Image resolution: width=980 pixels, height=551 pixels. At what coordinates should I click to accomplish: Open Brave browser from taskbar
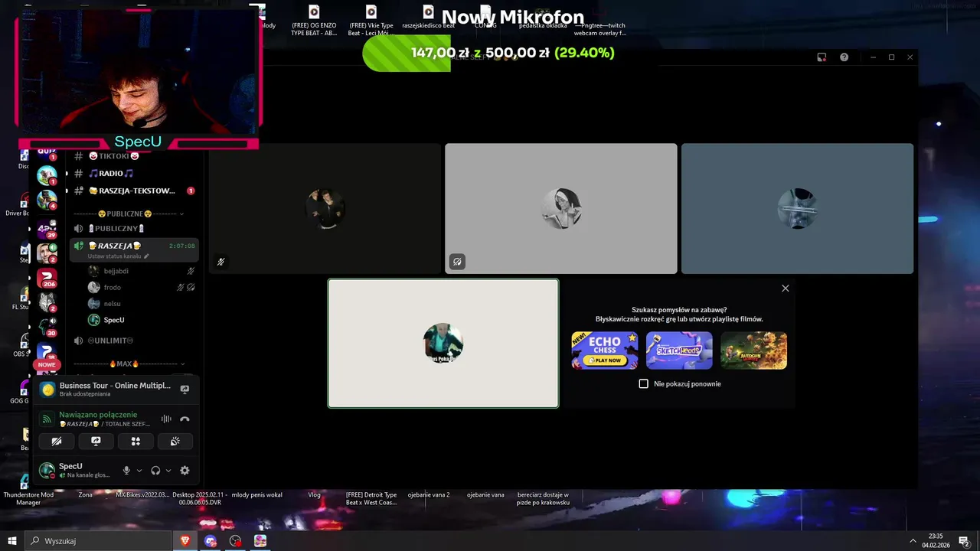pyautogui.click(x=185, y=541)
